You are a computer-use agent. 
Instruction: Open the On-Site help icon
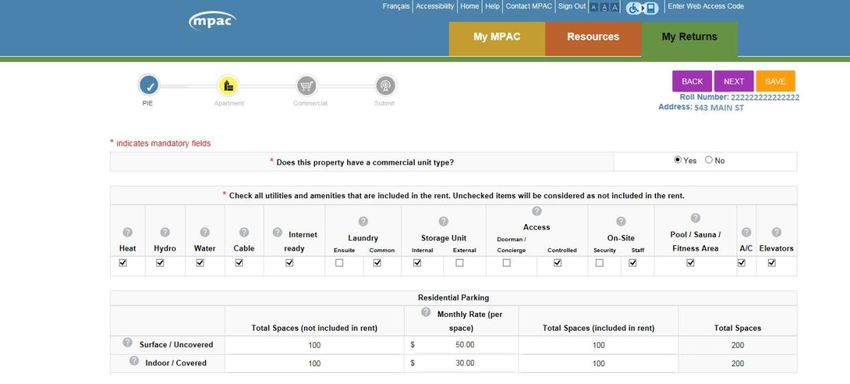tap(621, 221)
